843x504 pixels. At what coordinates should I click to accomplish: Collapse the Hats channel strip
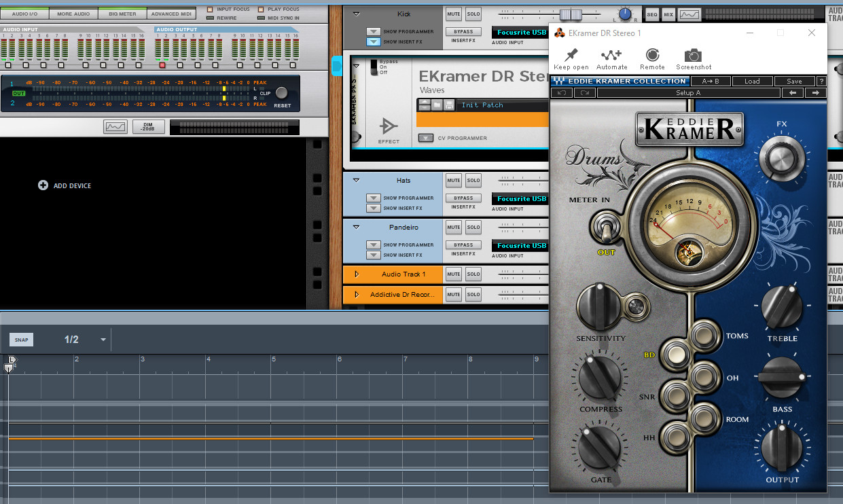pos(357,180)
